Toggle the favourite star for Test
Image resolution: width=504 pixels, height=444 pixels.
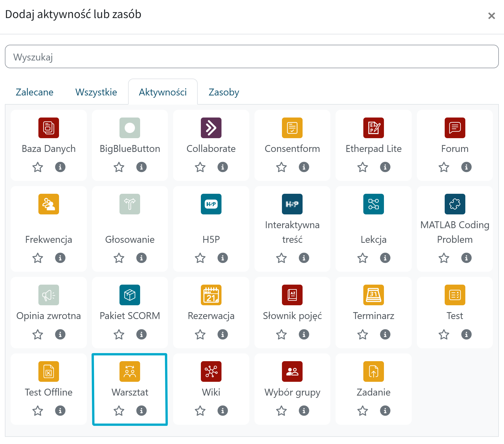[444, 335]
